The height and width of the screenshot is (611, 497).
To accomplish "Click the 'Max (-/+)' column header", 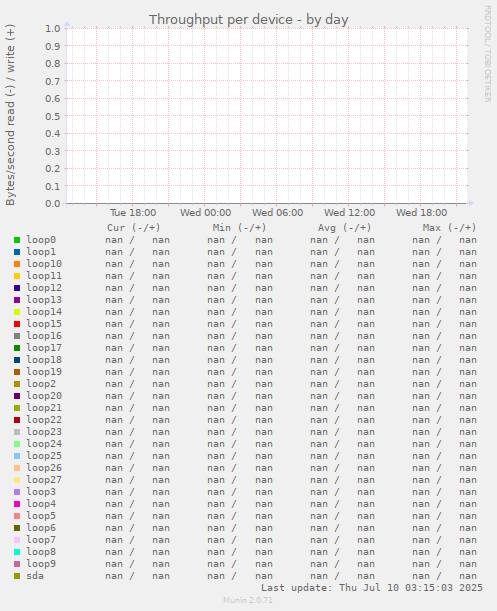I will (x=449, y=228).
